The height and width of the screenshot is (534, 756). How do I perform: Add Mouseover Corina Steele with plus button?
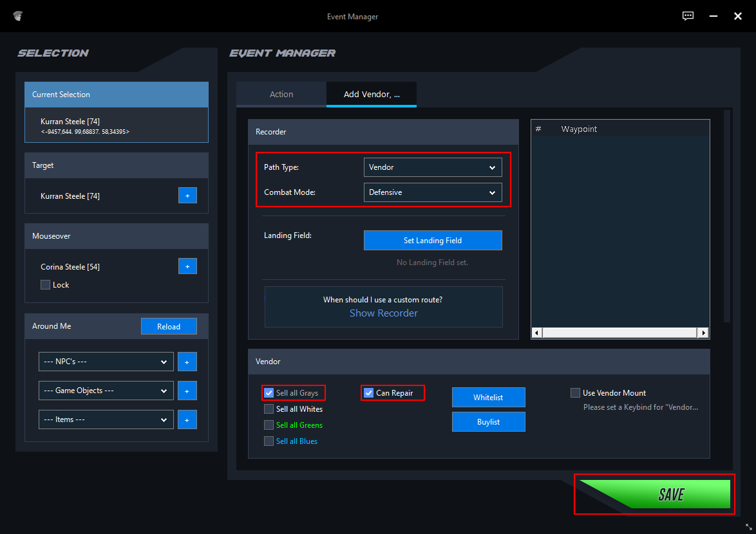pyautogui.click(x=187, y=266)
